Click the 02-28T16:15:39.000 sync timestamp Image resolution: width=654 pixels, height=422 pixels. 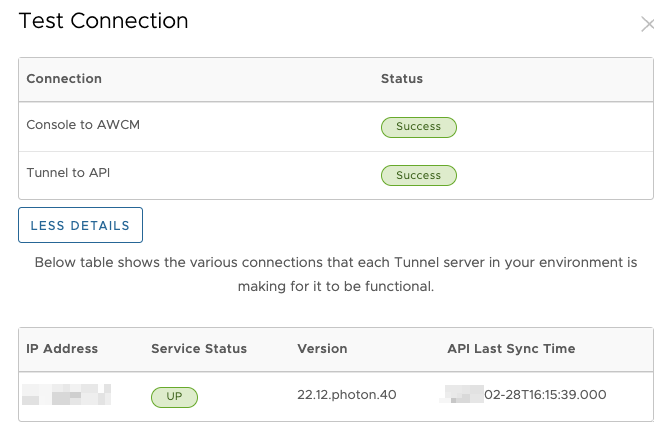coord(545,395)
